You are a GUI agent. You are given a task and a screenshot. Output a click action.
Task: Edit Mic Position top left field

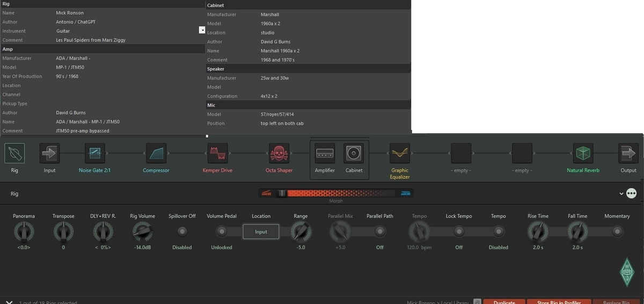335,124
